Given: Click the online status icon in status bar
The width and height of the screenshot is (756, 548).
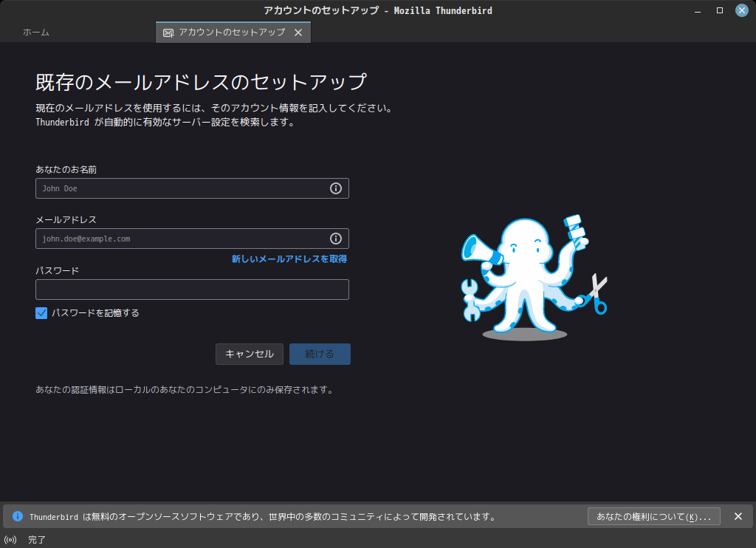Looking at the screenshot, I should (x=10, y=540).
